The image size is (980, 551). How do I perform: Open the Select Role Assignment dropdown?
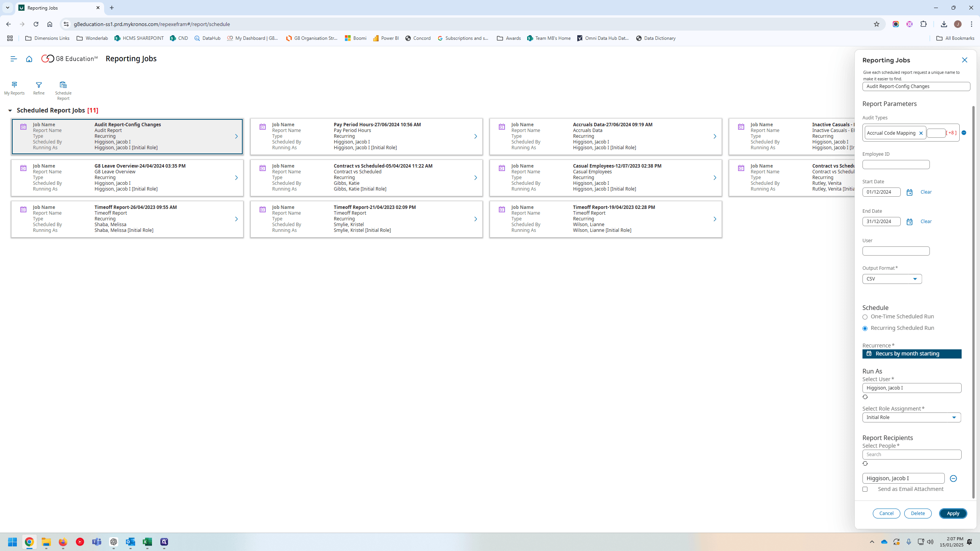click(x=911, y=417)
